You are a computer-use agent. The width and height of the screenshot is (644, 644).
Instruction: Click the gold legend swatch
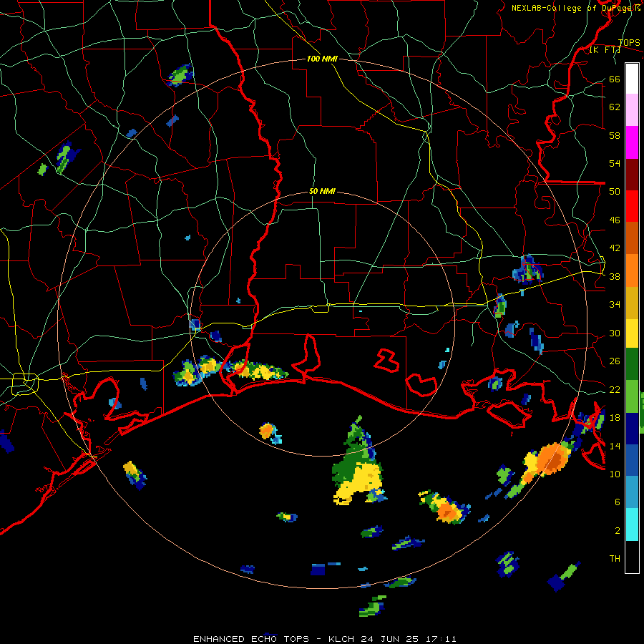pyautogui.click(x=632, y=303)
